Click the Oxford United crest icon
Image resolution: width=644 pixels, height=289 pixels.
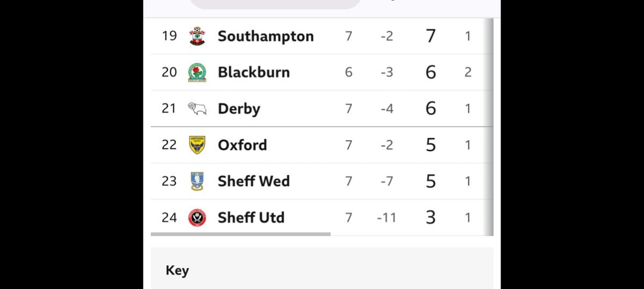tap(197, 144)
